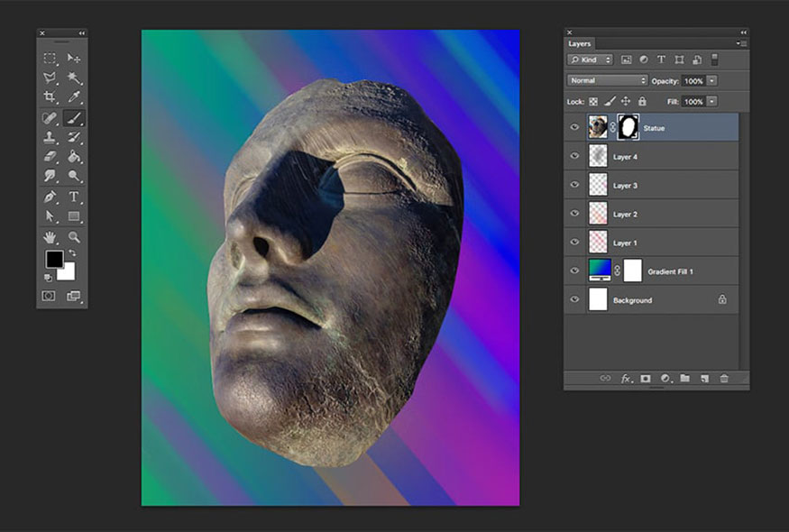Select the Statue layer mask thumbnail
Image resolution: width=789 pixels, height=532 pixels.
[628, 127]
